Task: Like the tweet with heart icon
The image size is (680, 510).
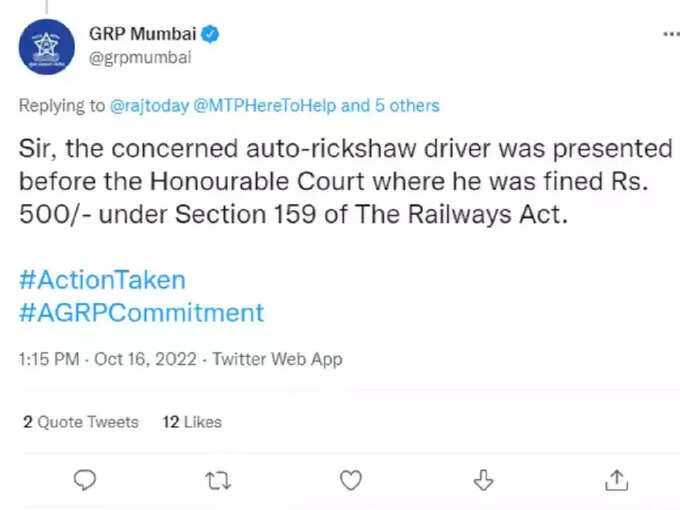Action: pos(350,481)
